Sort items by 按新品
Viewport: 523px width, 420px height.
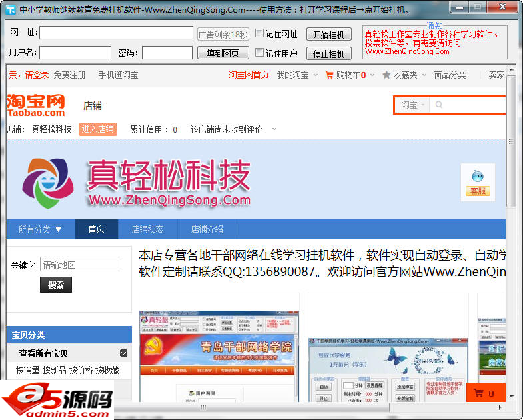55,370
